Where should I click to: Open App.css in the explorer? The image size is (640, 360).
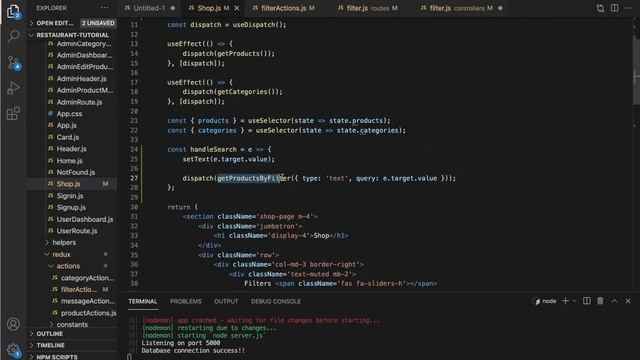(69, 114)
